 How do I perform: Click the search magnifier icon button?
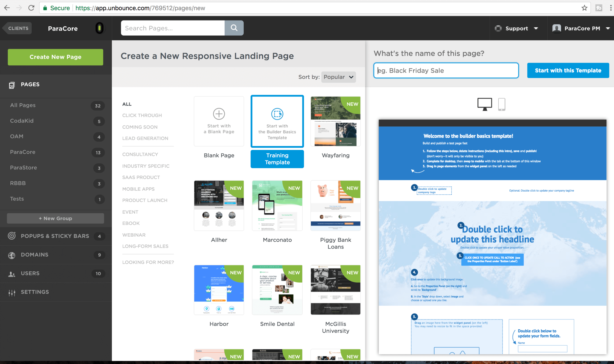coord(234,28)
